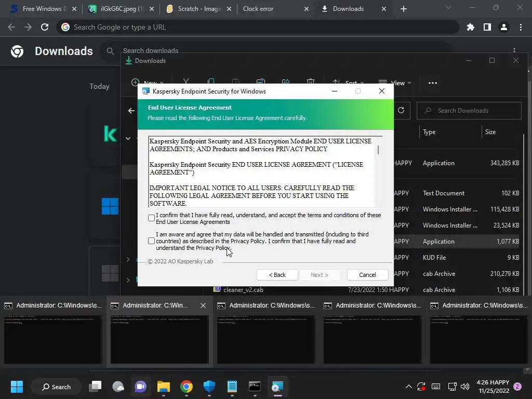Click the Share icon in Explorer toolbar
This screenshot has width=532, height=399.
pos(286,82)
